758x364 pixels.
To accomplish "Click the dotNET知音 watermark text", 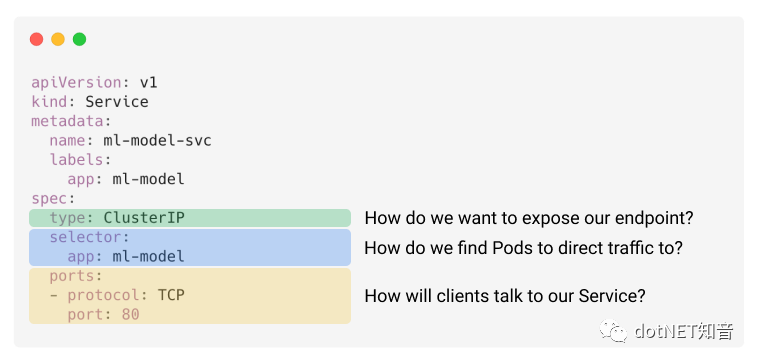I will click(x=684, y=332).
